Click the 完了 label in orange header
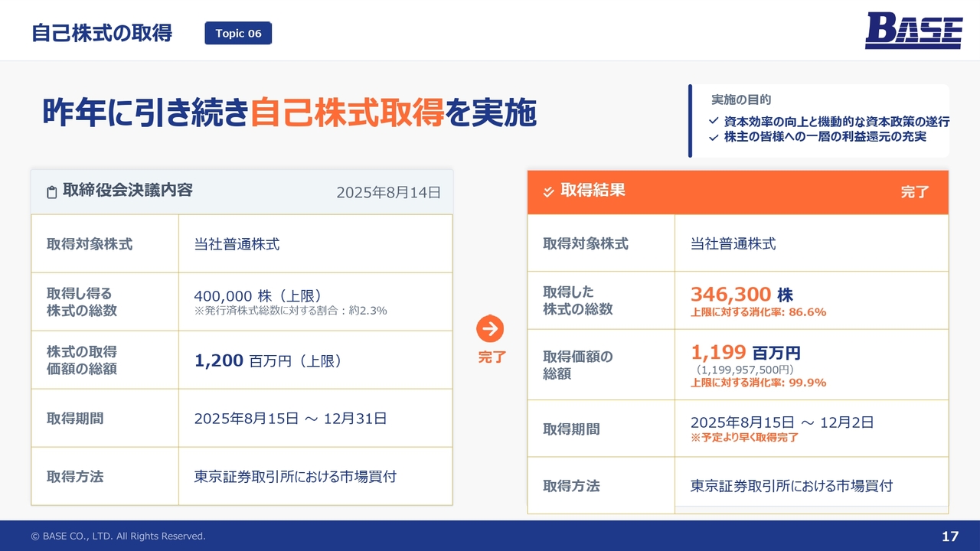Viewport: 980px width, 551px height. tap(914, 192)
